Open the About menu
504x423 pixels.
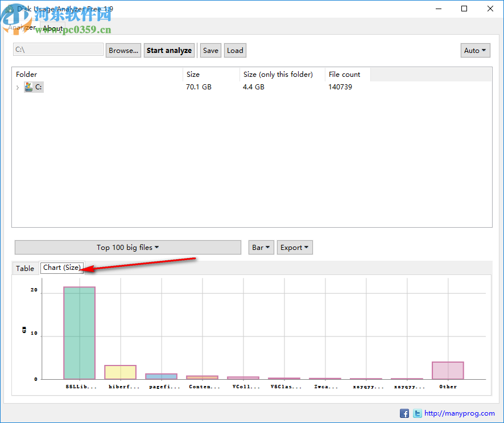[x=52, y=27]
